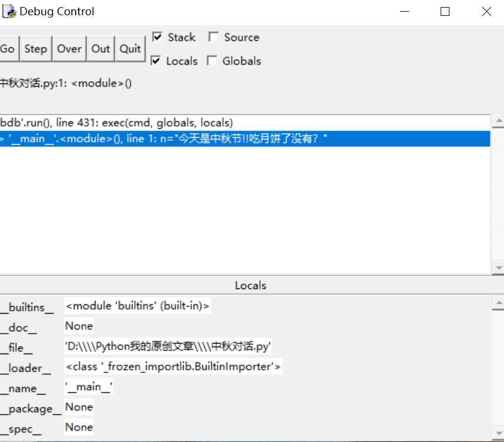This screenshot has width=504, height=442.
Task: Enable the Globals checkbox
Action: click(x=212, y=60)
